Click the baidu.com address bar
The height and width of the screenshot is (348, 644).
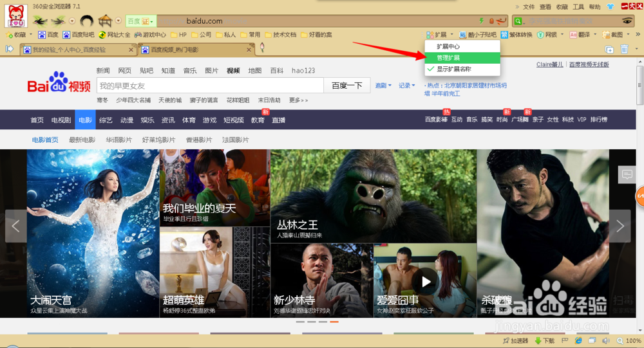click(x=316, y=21)
